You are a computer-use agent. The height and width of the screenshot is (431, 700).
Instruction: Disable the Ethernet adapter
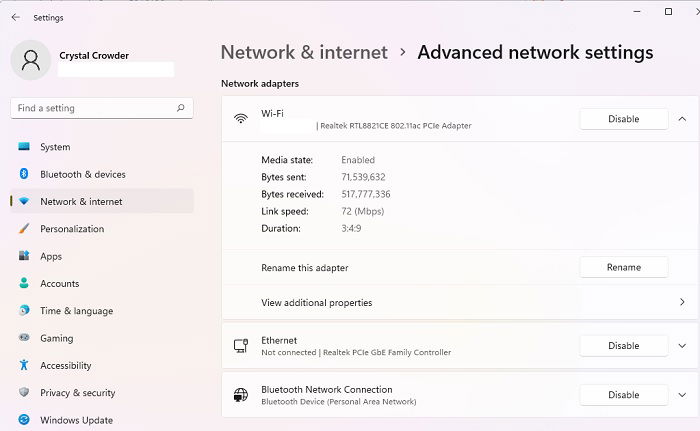pyautogui.click(x=623, y=346)
